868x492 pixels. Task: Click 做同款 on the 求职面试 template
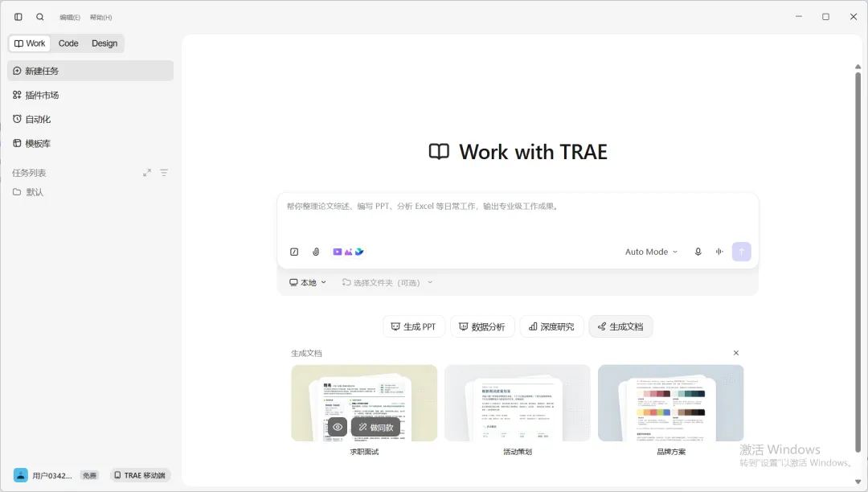(x=375, y=427)
